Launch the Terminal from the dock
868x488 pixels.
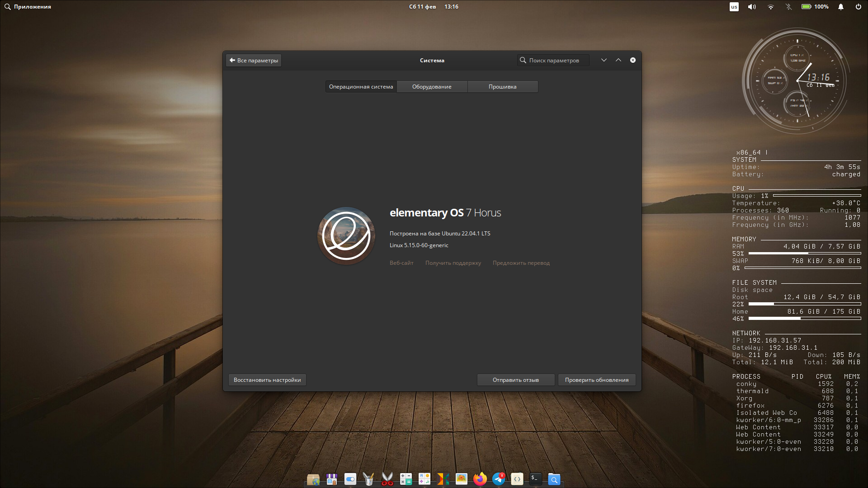(x=535, y=479)
